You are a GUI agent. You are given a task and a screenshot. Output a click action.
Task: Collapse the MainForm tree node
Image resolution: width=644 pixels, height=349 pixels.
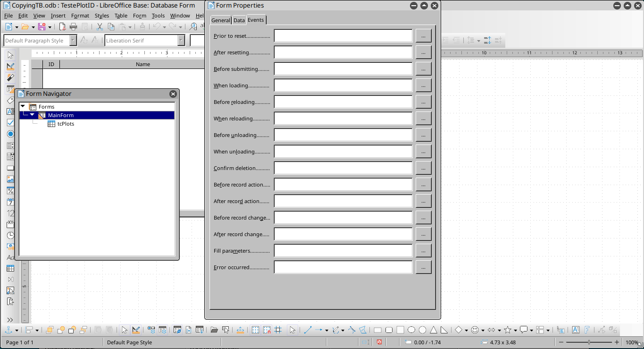tap(32, 115)
